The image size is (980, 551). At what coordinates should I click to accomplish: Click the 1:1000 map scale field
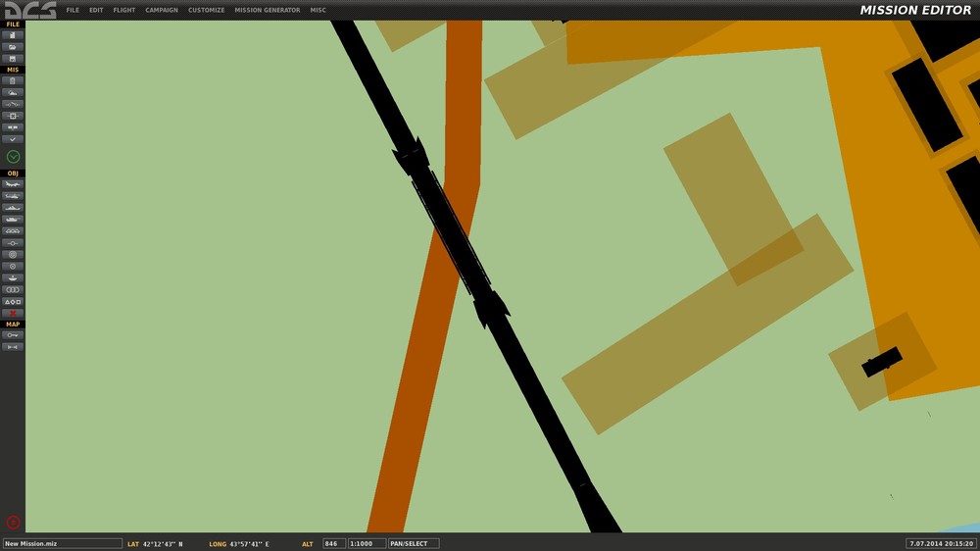[367, 543]
